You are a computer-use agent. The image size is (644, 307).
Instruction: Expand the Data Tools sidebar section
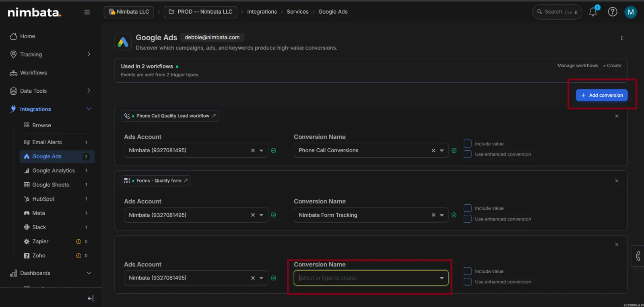click(89, 91)
